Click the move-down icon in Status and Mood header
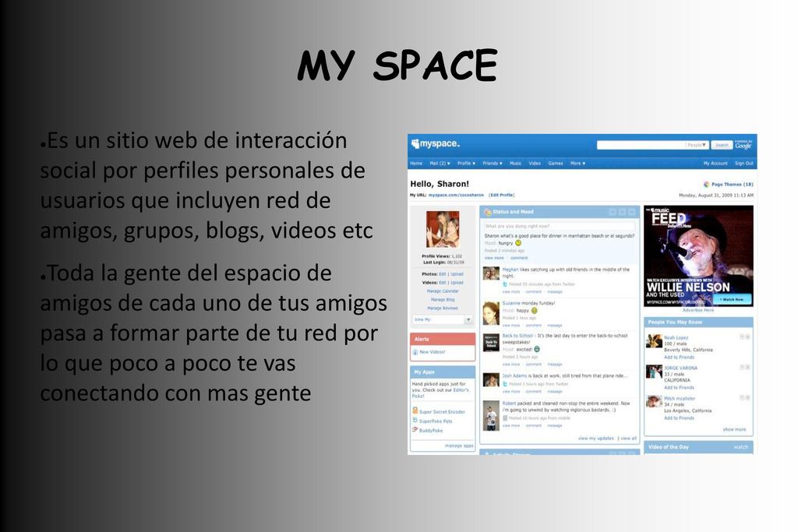Image resolution: width=798 pixels, height=532 pixels. tap(622, 212)
